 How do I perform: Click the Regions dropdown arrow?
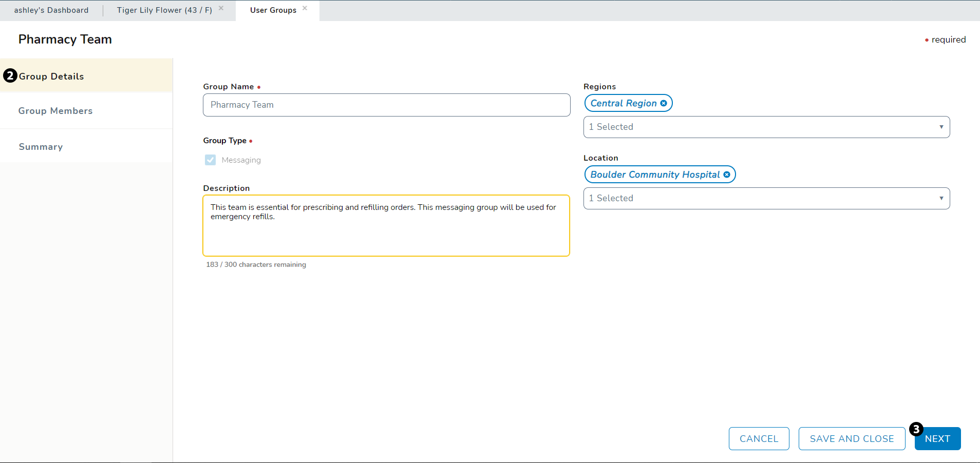[x=941, y=127]
